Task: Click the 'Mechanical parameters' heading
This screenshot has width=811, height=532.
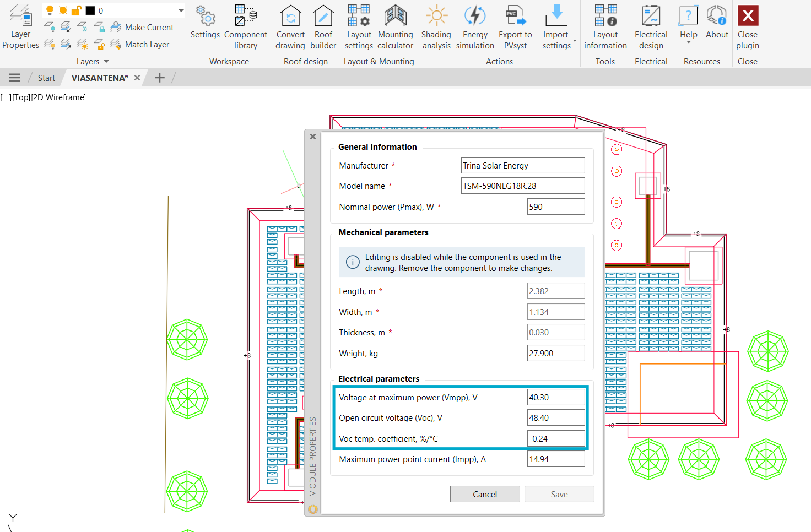Action: click(383, 232)
